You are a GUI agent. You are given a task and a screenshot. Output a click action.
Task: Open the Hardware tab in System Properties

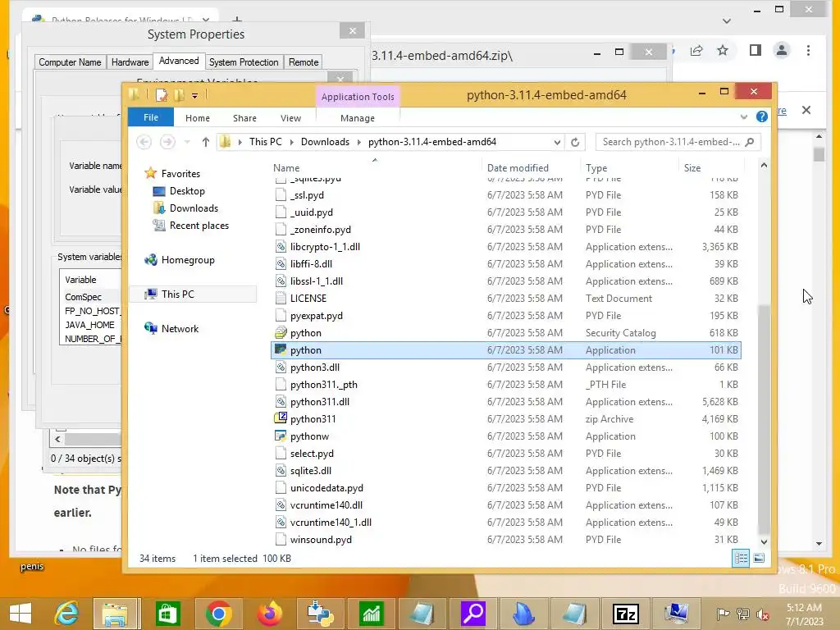[130, 62]
